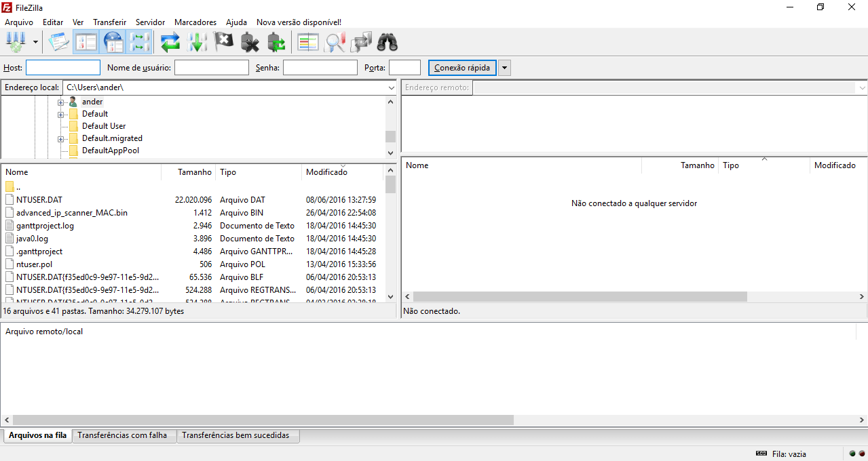Open the Endereço local path dropdown

pos(392,87)
